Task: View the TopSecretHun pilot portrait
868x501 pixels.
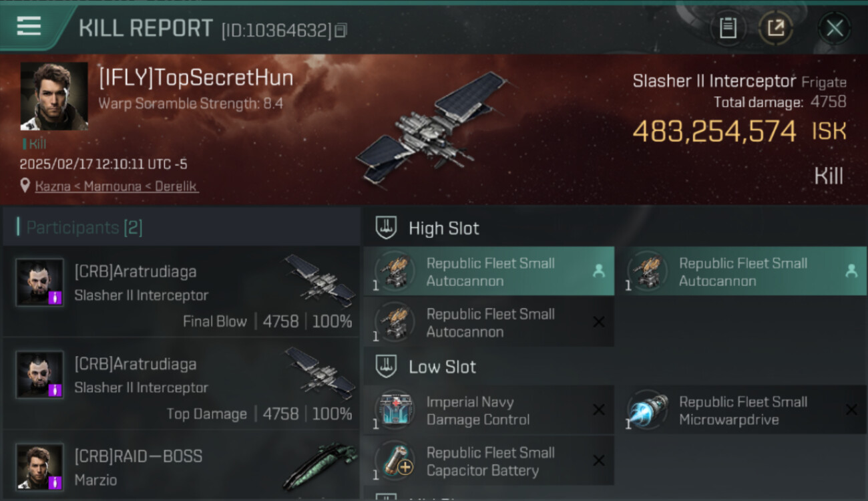Action: (x=54, y=96)
